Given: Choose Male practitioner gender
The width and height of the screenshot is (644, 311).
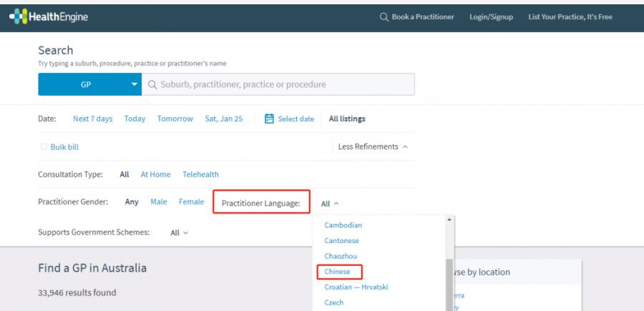Looking at the screenshot, I should tap(159, 202).
